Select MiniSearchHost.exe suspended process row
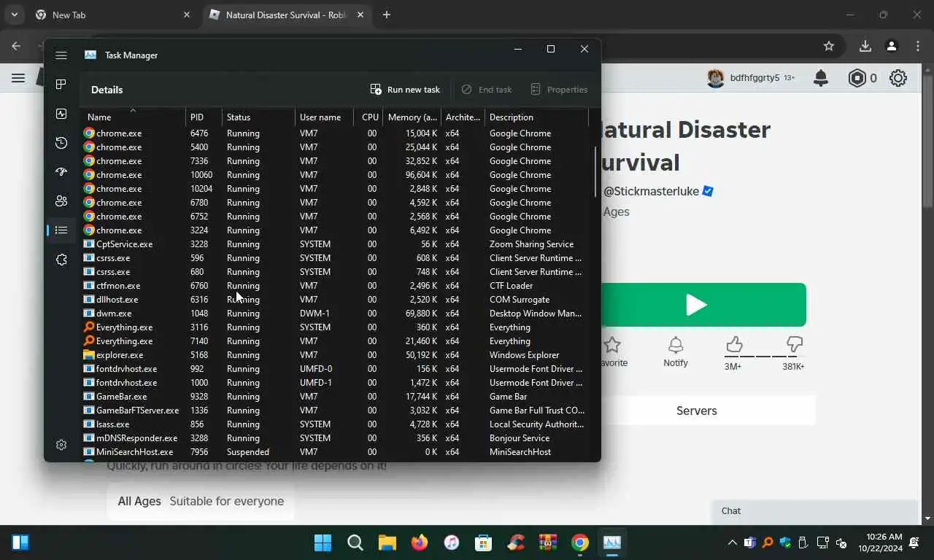The width and height of the screenshot is (934, 560). coord(335,452)
